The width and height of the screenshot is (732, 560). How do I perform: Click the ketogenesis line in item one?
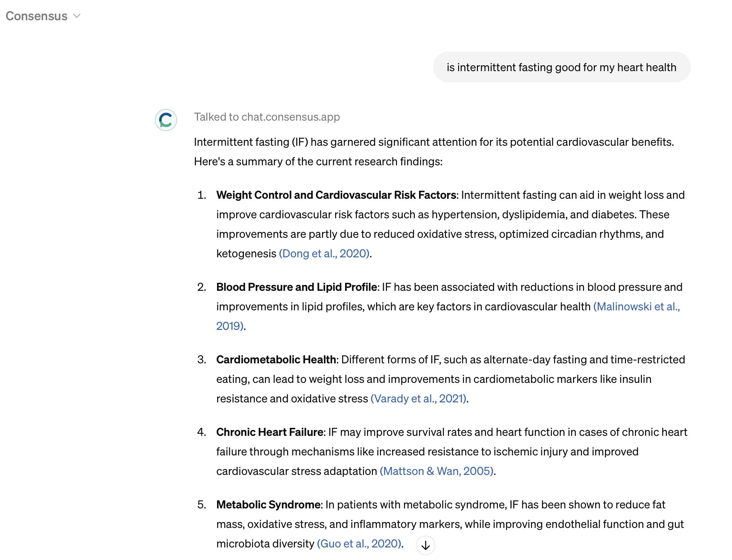pos(246,253)
